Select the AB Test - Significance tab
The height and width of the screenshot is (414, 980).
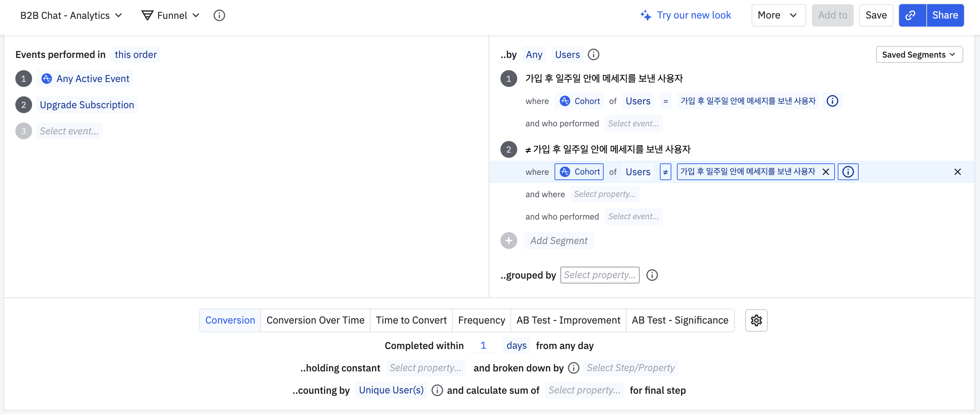(x=679, y=320)
